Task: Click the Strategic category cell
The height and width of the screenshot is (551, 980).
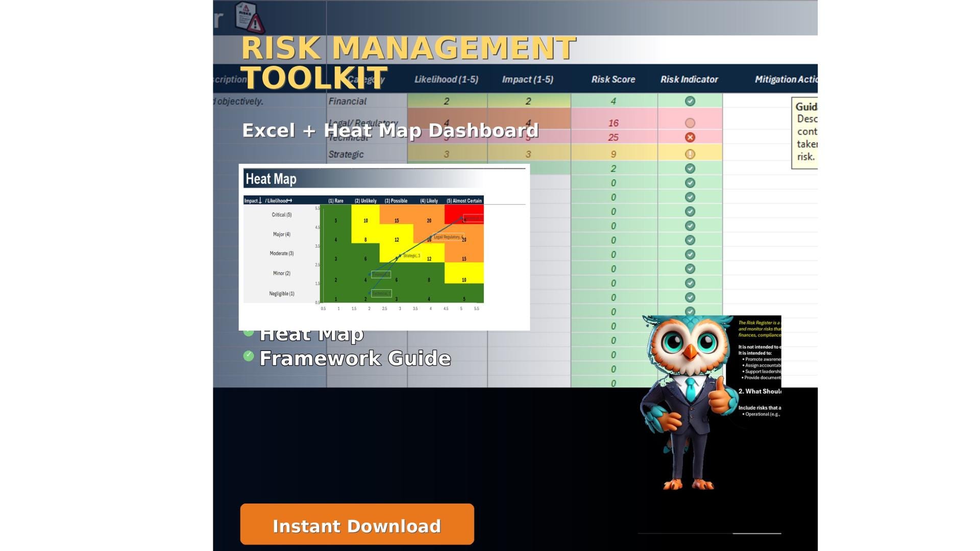Action: 367,154
